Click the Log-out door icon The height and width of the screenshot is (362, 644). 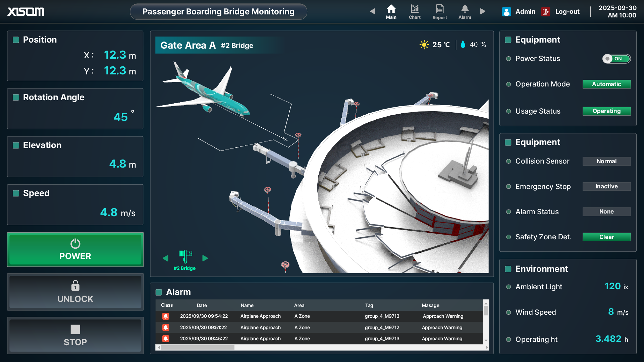coord(545,12)
